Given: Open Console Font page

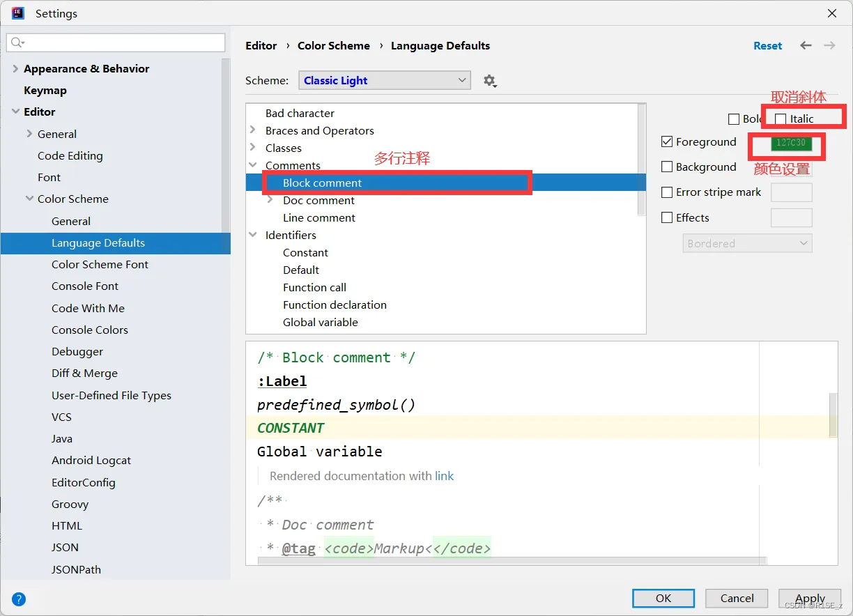Looking at the screenshot, I should click(x=85, y=286).
